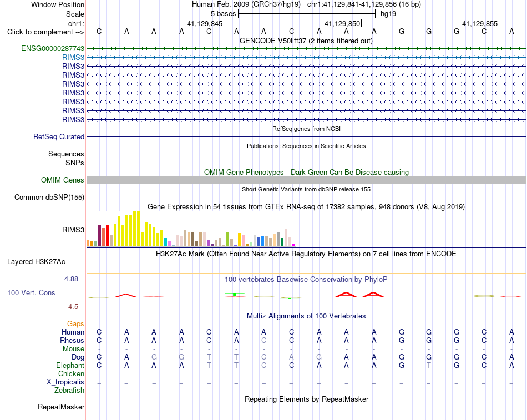Click the Layered H3K27Ac label
Screen dimensions: 527x420
tap(36, 262)
